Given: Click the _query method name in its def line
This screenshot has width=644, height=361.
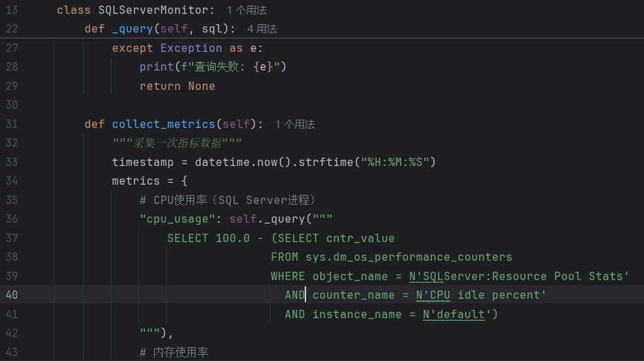Looking at the screenshot, I should [x=132, y=29].
